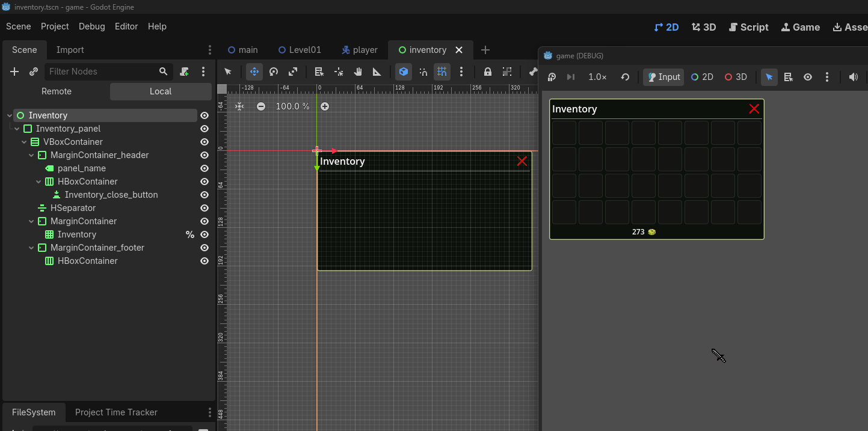Toggle grid snap in viewport toolbar
868x431 pixels.
[x=442, y=72]
